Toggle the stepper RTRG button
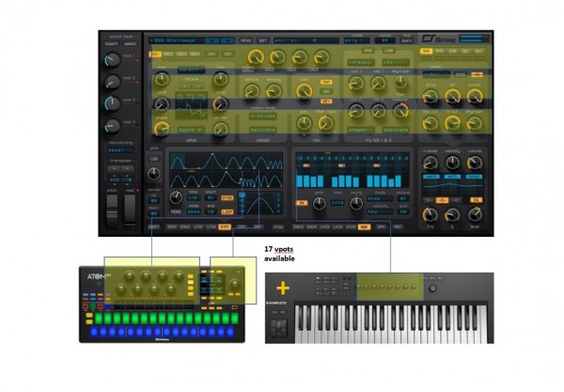Image resolution: width=564 pixels, height=392 pixels. coord(227,198)
